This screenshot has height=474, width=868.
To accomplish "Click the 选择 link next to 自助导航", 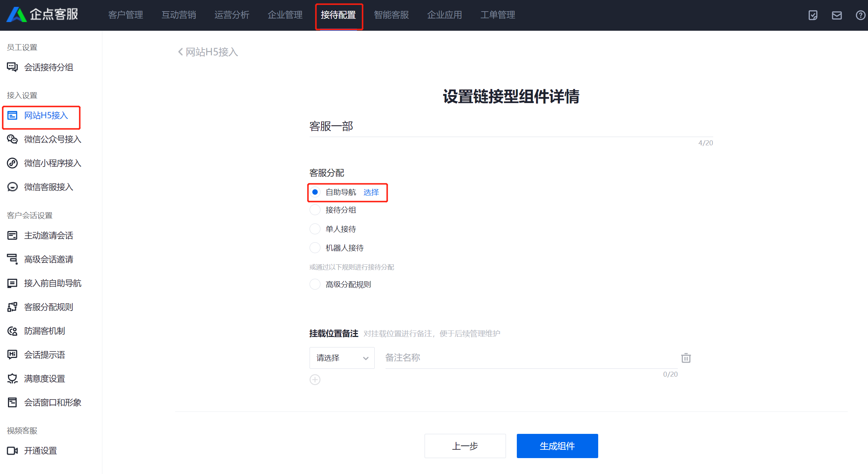I will pyautogui.click(x=371, y=192).
